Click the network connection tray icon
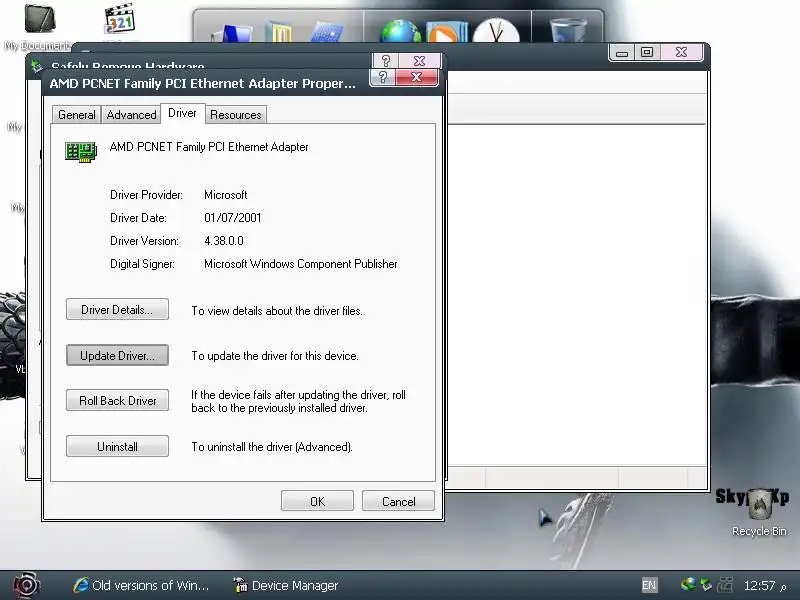 click(x=726, y=585)
